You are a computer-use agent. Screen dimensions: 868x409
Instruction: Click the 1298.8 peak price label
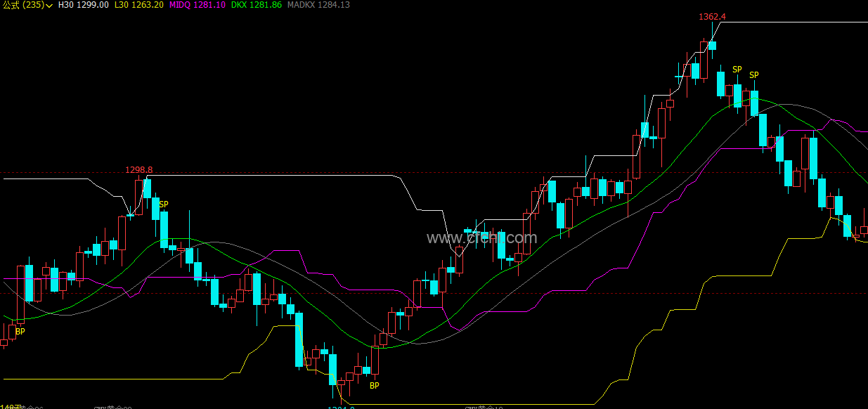coord(139,170)
